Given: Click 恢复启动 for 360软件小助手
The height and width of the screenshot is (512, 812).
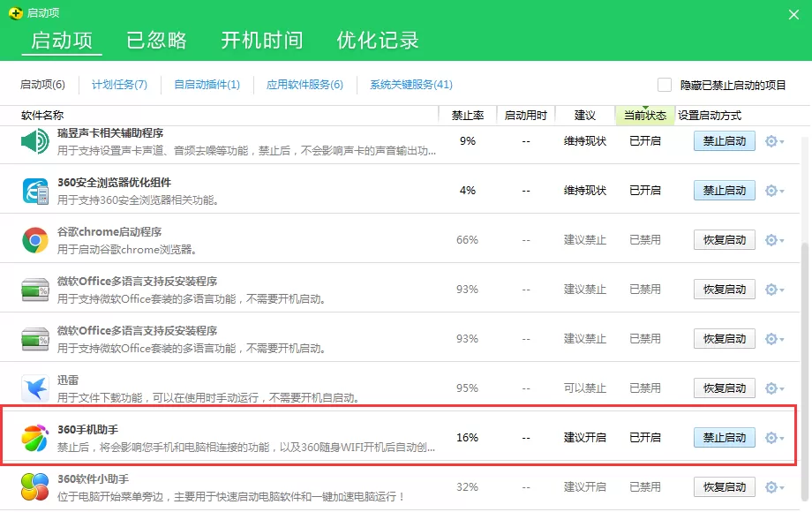Looking at the screenshot, I should (725, 487).
